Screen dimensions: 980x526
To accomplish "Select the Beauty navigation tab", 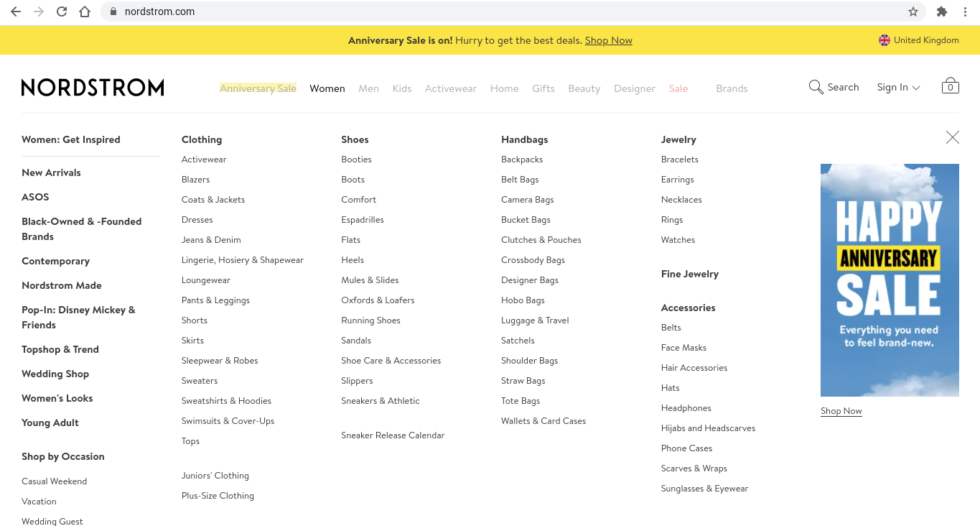I will click(584, 88).
